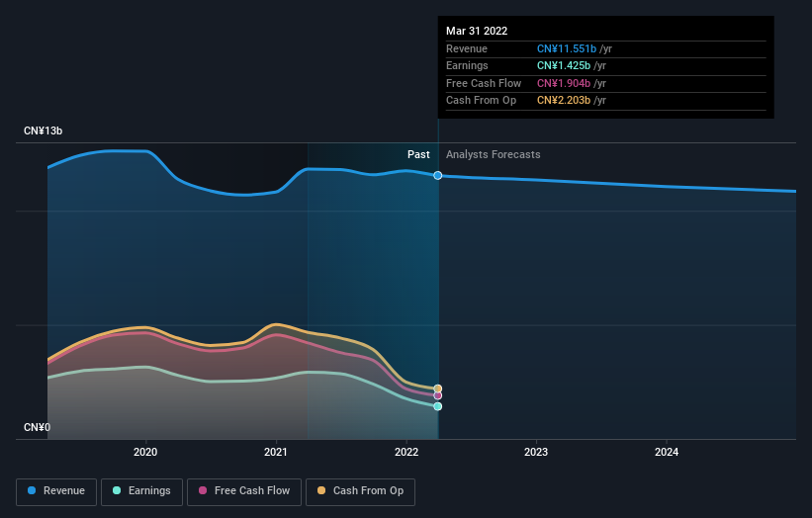Viewport: 812px width, 518px height.
Task: Click the 2021 x-axis label
Action: pos(276,452)
